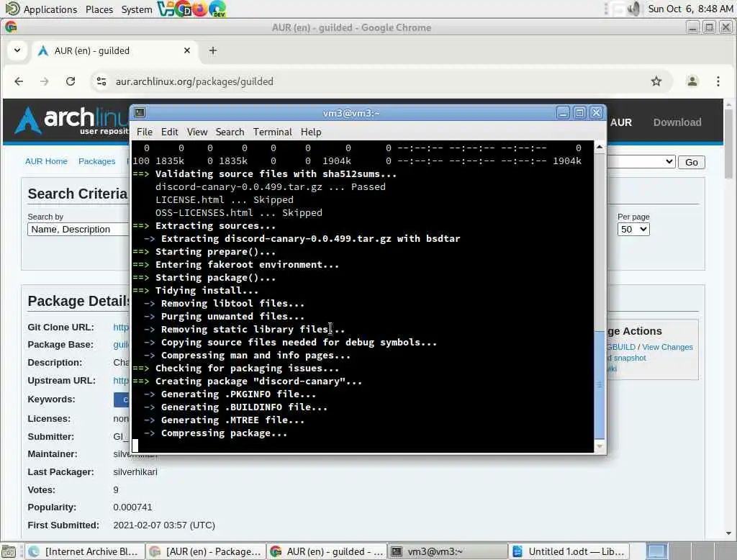Open terminal Help menu

coord(311,132)
